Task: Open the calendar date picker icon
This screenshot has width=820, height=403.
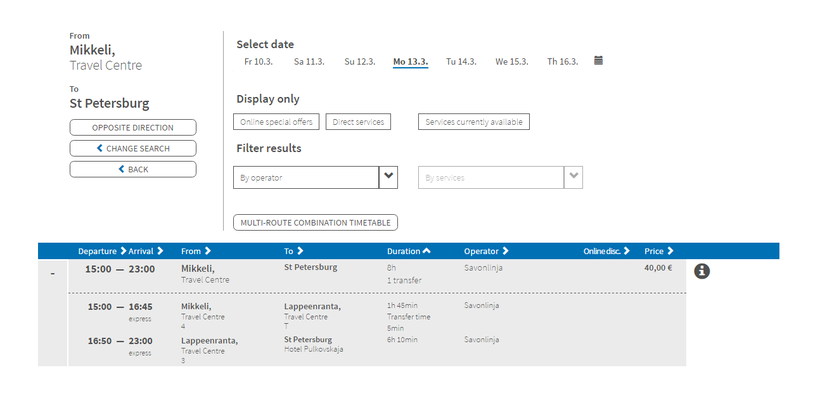Action: click(x=598, y=61)
